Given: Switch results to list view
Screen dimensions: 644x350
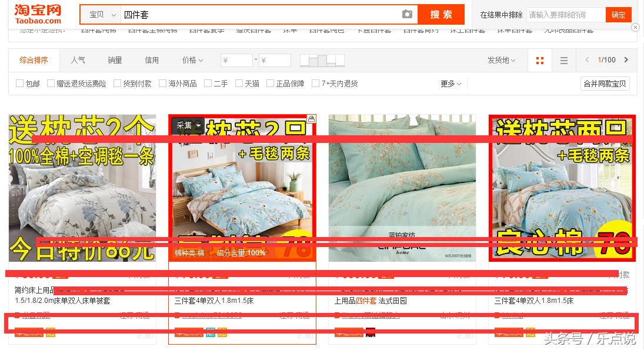Looking at the screenshot, I should click(563, 60).
